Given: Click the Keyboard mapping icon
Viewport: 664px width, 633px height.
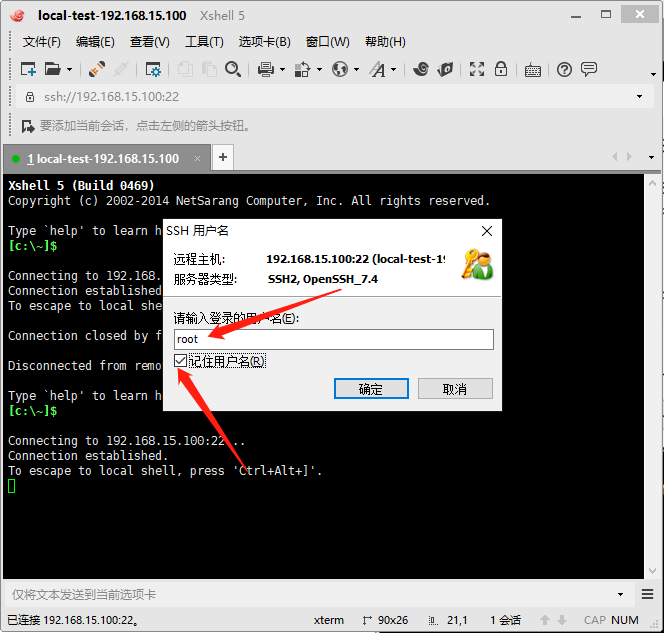Looking at the screenshot, I should click(x=533, y=70).
